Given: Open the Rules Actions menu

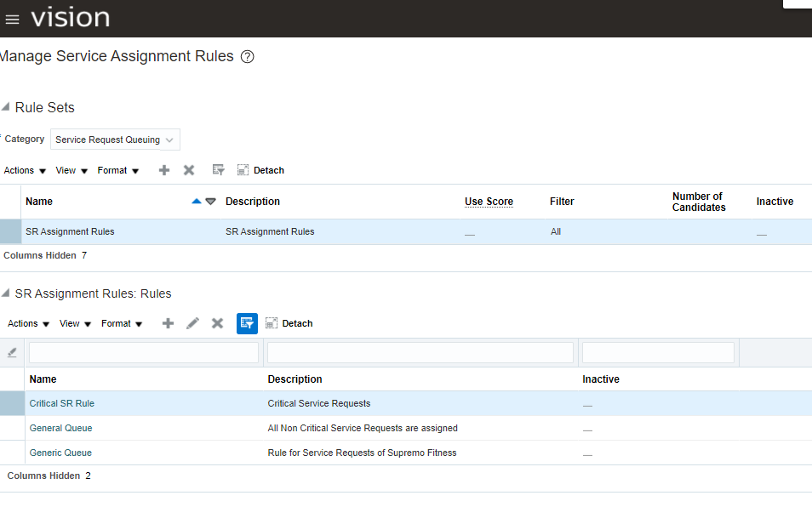Looking at the screenshot, I should click(x=28, y=323).
